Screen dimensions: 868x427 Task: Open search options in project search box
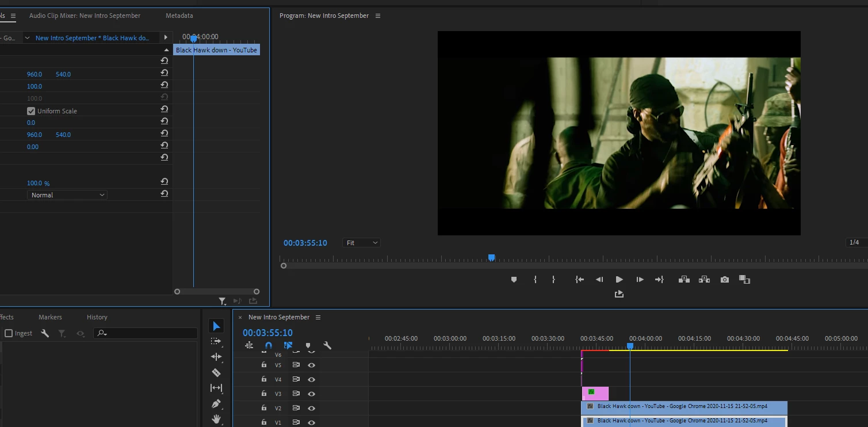(x=102, y=333)
